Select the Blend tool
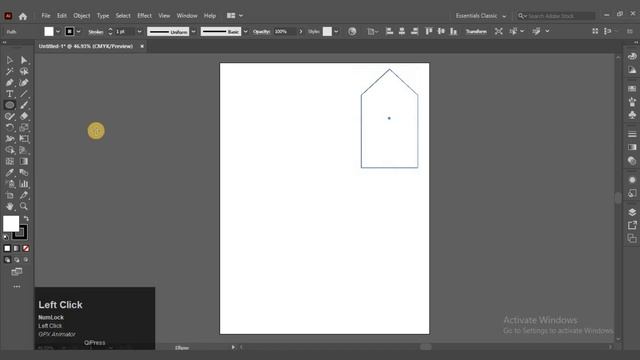 tap(24, 173)
